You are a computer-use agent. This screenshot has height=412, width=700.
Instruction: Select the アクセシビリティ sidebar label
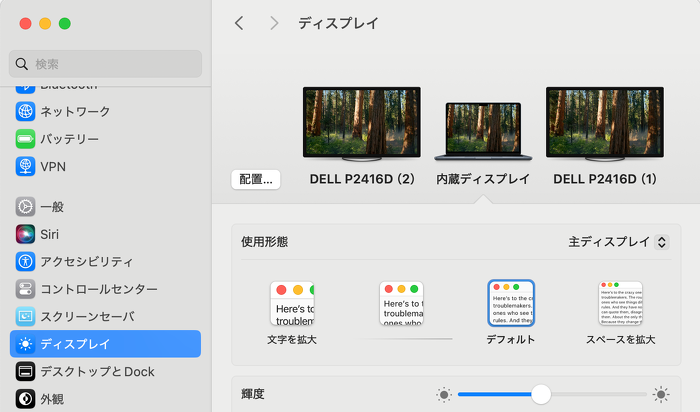tap(87, 262)
